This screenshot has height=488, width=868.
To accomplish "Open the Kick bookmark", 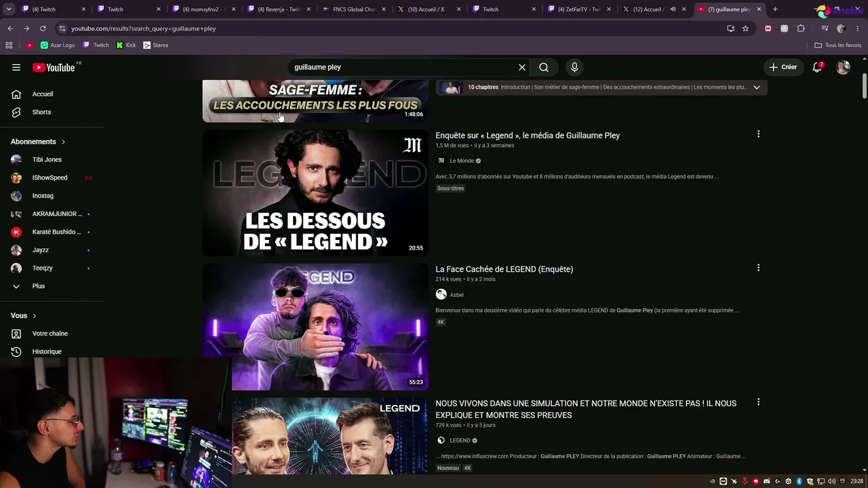I will tap(126, 45).
